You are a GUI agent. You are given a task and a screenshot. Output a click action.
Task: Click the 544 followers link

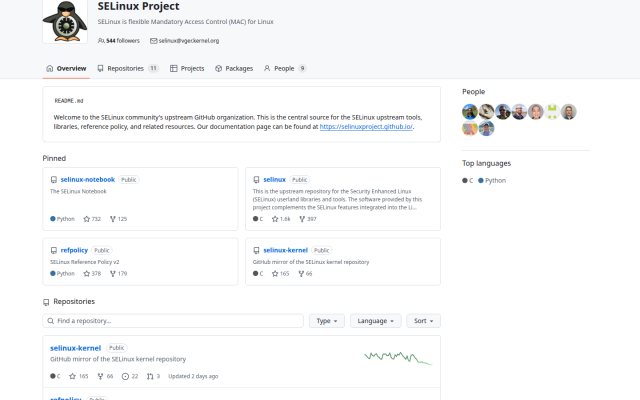[119, 41]
